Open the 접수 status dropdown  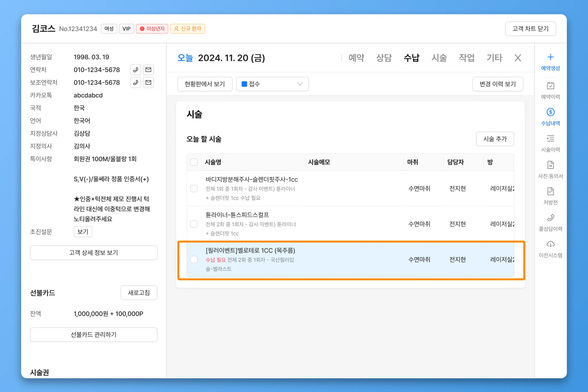(272, 84)
